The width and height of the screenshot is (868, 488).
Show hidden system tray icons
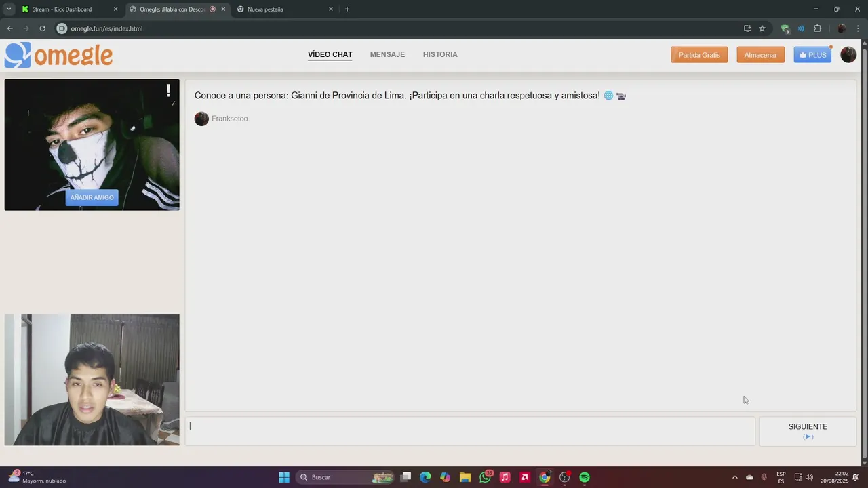pyautogui.click(x=734, y=477)
